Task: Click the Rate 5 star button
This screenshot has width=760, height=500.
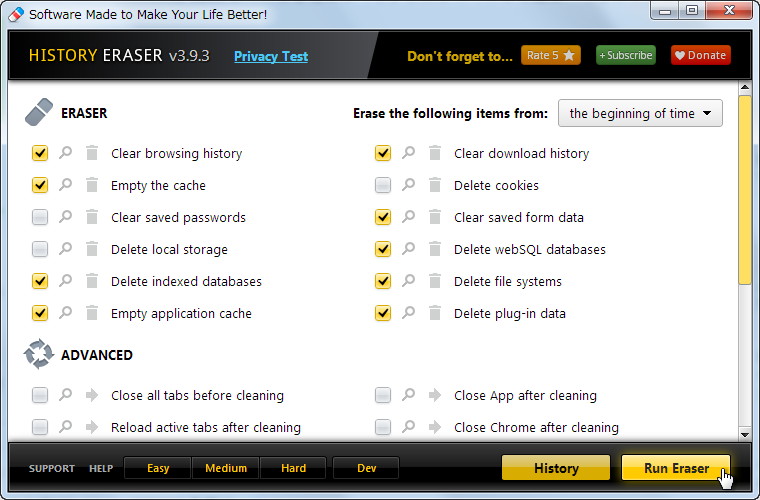Action: click(551, 55)
